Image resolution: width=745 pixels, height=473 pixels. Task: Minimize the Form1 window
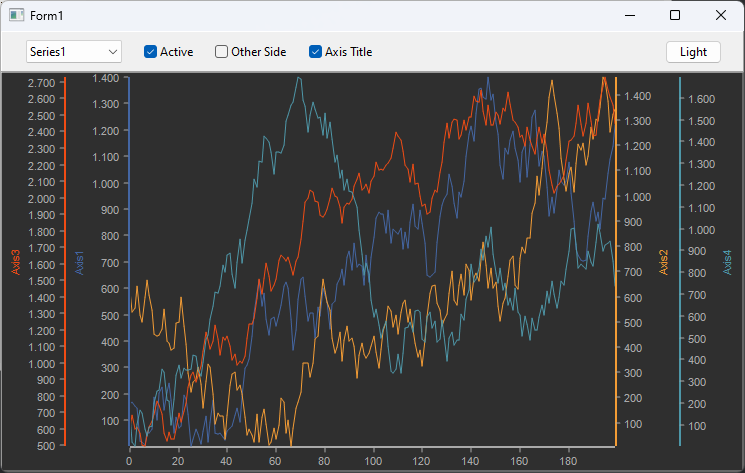click(x=630, y=16)
